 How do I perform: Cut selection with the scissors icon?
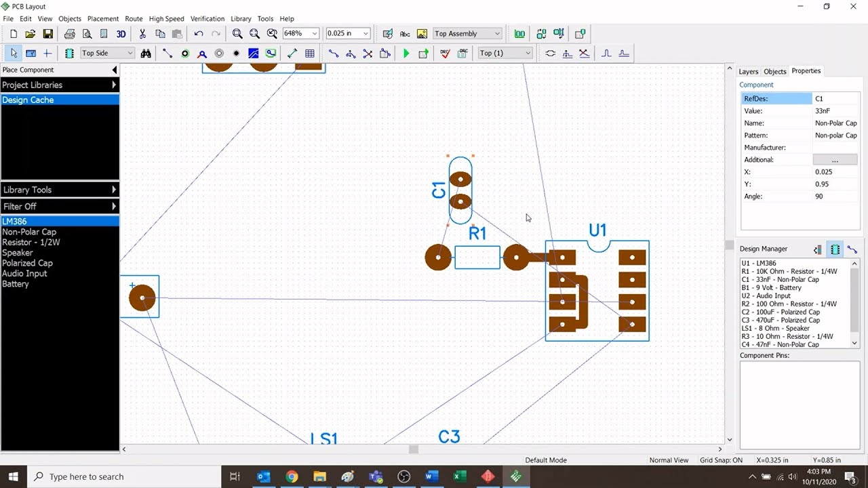(142, 33)
